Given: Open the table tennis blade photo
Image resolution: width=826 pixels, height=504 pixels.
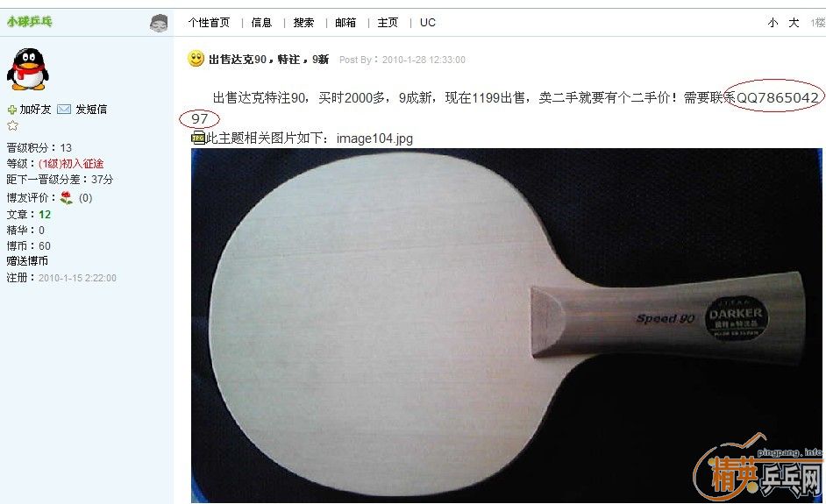Looking at the screenshot, I should click(506, 325).
